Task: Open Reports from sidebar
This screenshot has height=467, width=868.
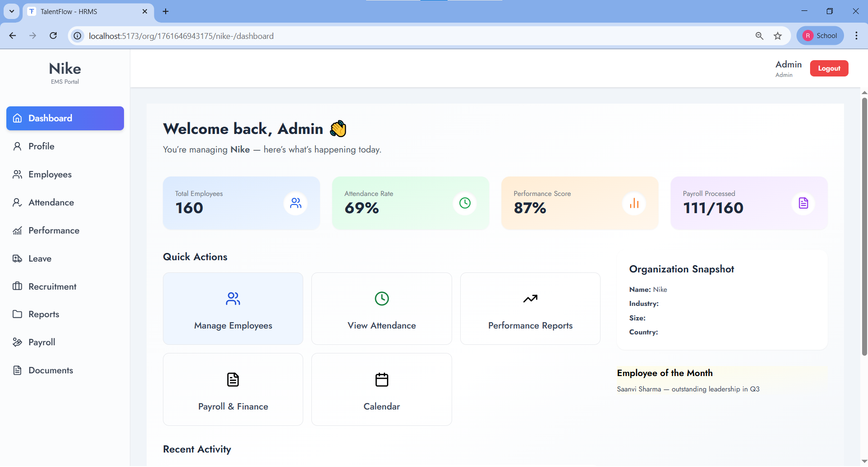Action: point(65,314)
